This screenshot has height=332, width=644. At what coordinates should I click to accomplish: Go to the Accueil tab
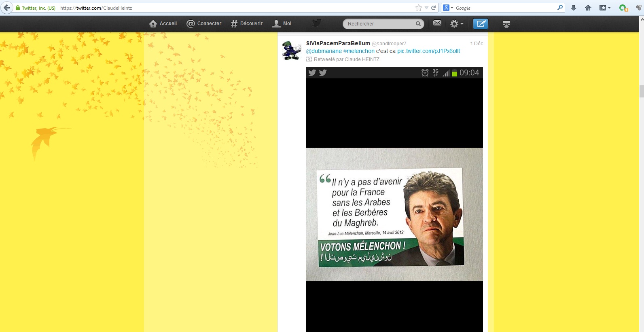[x=163, y=23]
